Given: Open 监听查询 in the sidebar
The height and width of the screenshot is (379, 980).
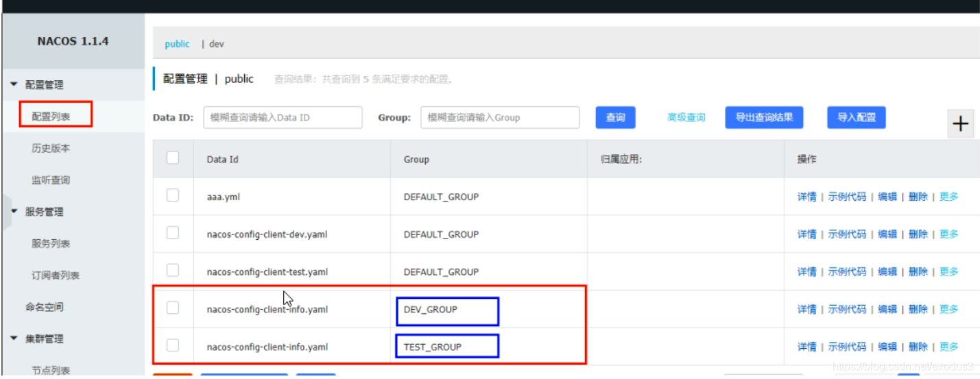Looking at the screenshot, I should pyautogui.click(x=51, y=180).
